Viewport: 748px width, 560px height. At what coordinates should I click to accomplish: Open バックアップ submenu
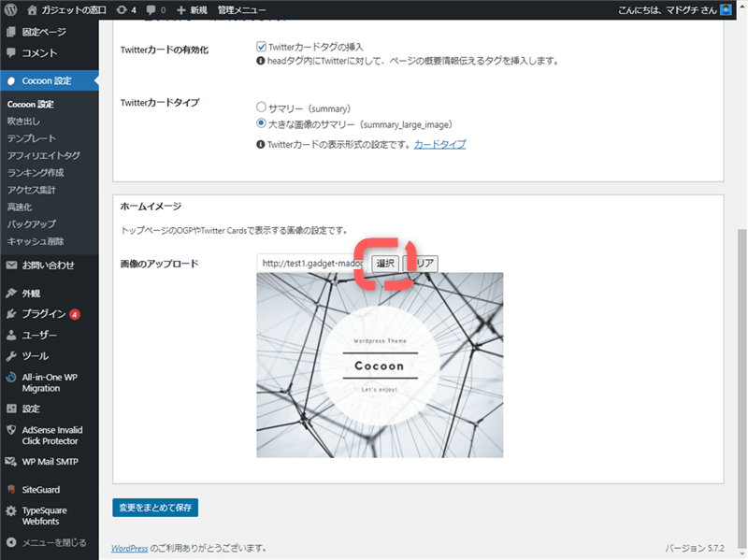pos(32,224)
